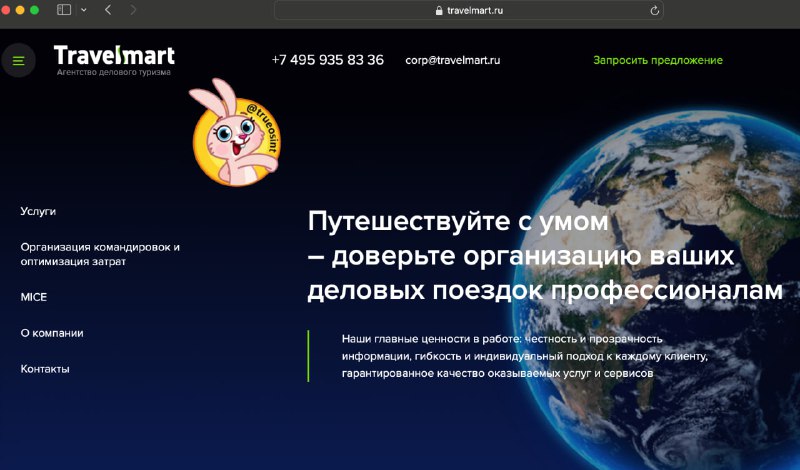Toggle the Safari sidebar icon
Viewport: 800px width, 470px height.
[64, 10]
